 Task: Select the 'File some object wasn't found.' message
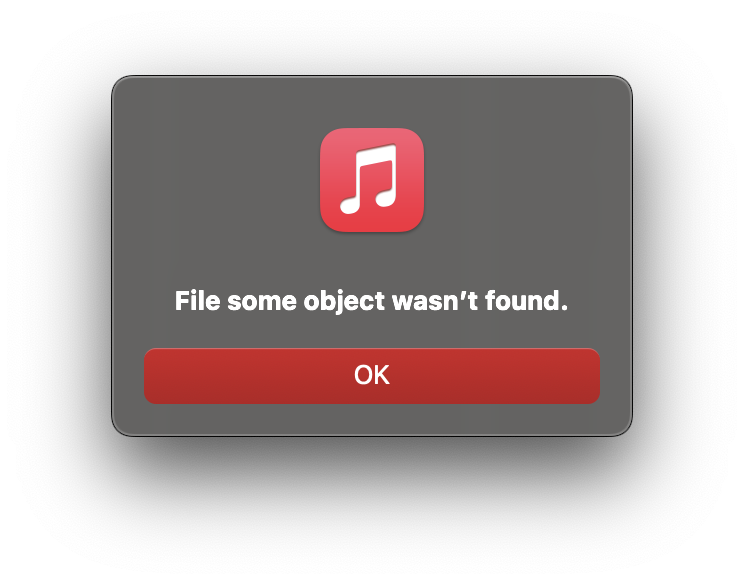tap(371, 301)
